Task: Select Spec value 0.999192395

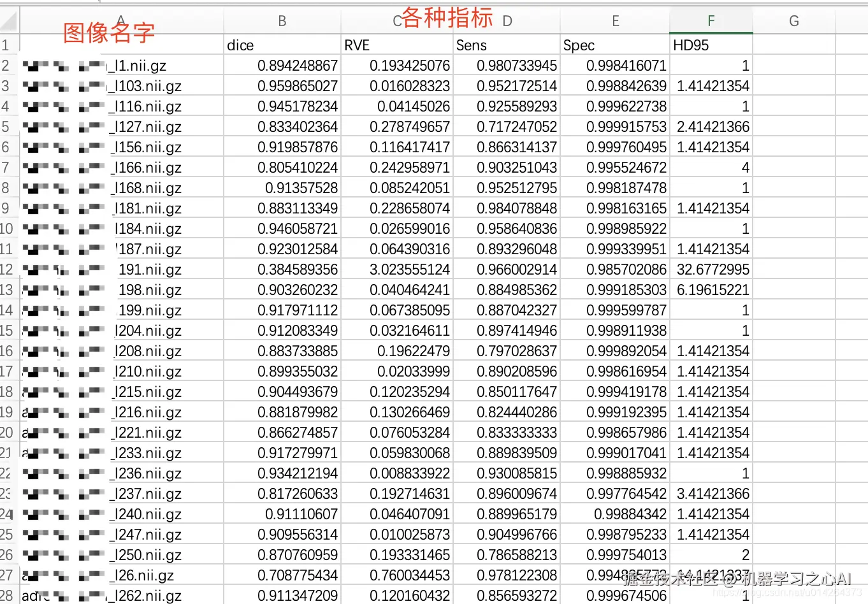Action: [616, 412]
